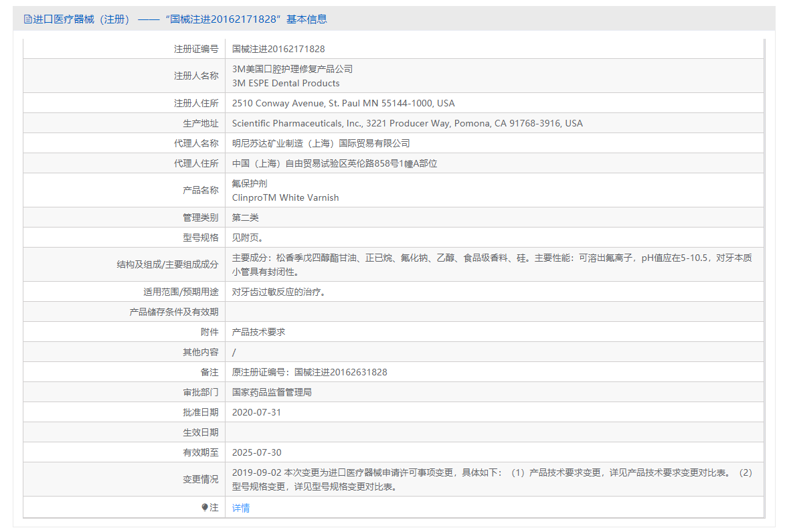The height and width of the screenshot is (532, 785).
Task: Select the 生产地址 label
Action: (x=201, y=123)
